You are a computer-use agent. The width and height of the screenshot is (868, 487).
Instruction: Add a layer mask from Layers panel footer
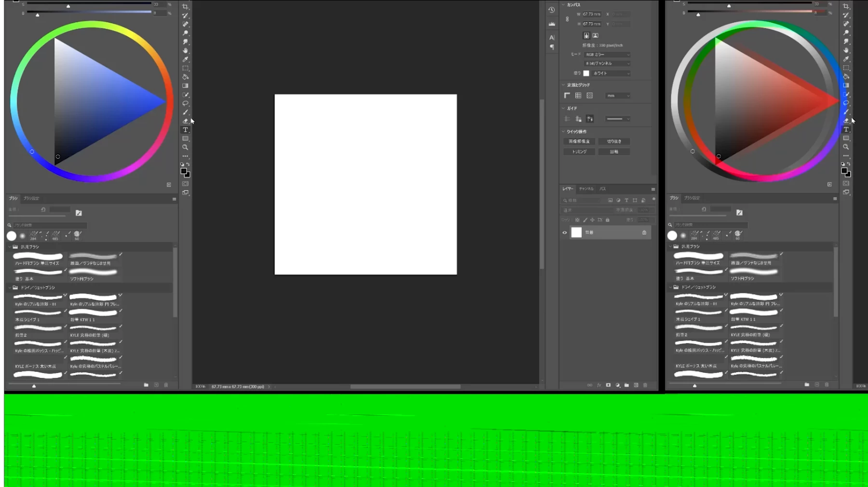(609, 385)
